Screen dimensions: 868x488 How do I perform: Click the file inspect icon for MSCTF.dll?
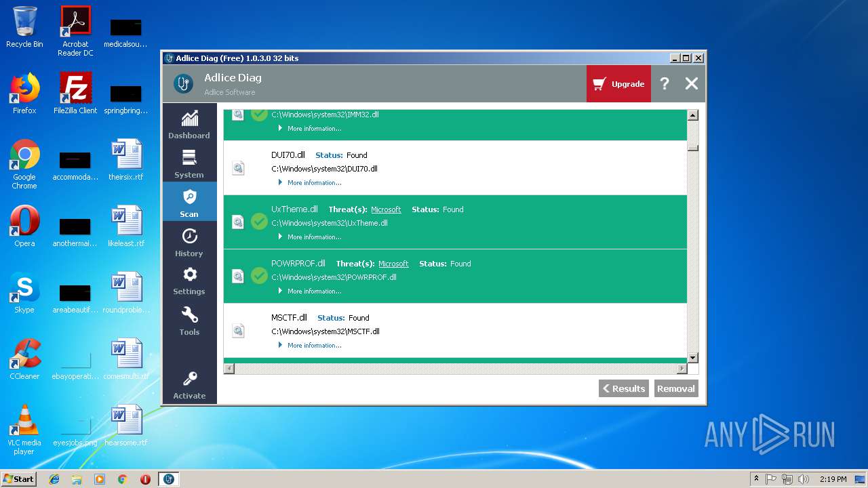tap(238, 330)
